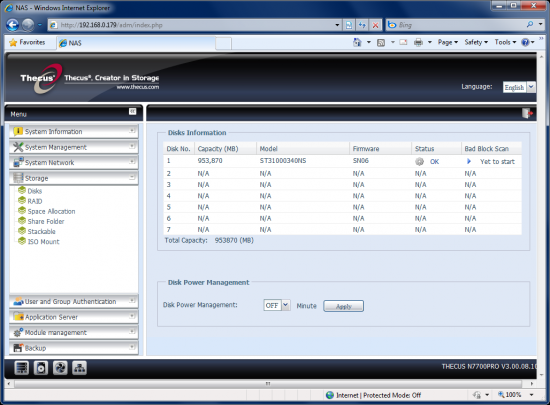Open Space Allocation under Storage
This screenshot has width=550, height=405.
coord(51,211)
